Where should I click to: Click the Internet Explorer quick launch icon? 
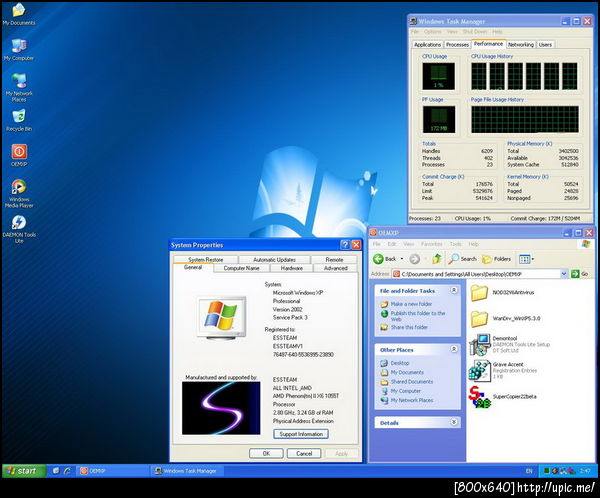(67, 471)
